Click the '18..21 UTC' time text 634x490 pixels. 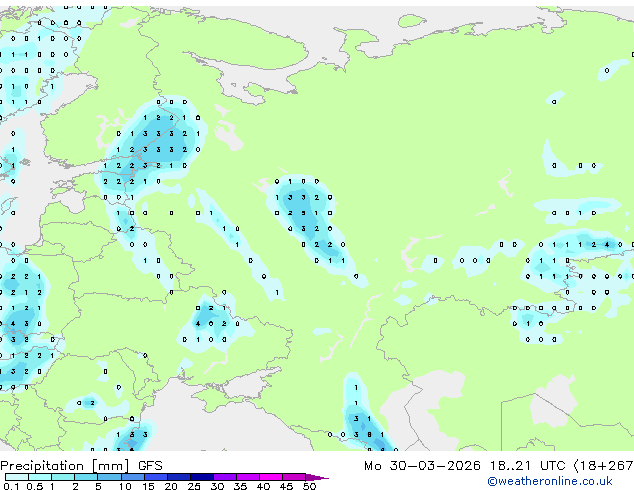[x=527, y=466]
